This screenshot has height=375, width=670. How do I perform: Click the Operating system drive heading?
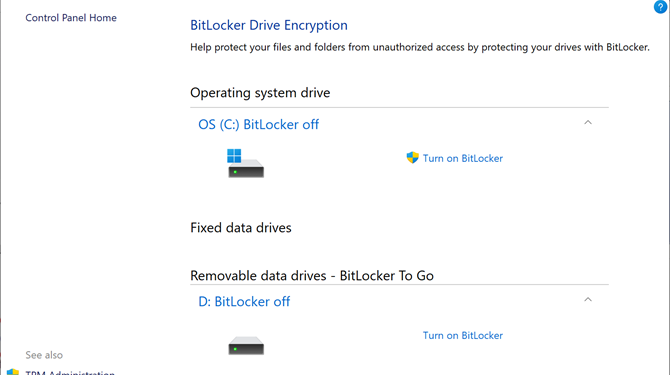coord(260,93)
